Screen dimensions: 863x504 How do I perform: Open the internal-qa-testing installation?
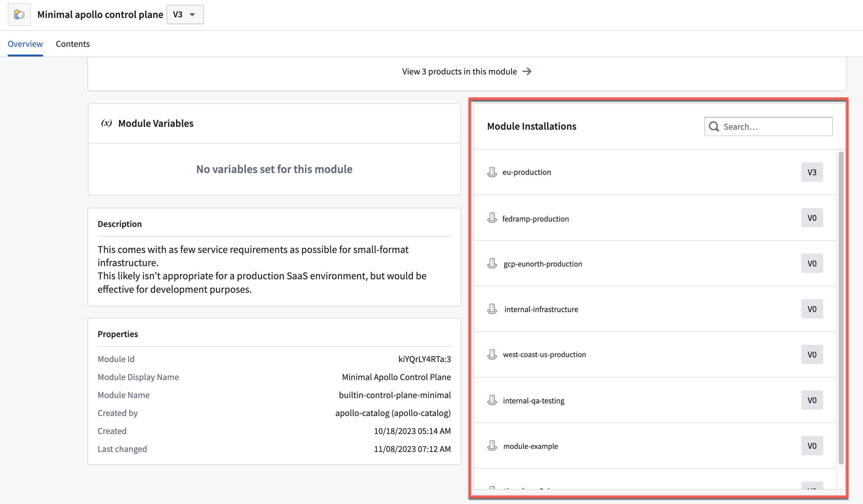pyautogui.click(x=655, y=400)
